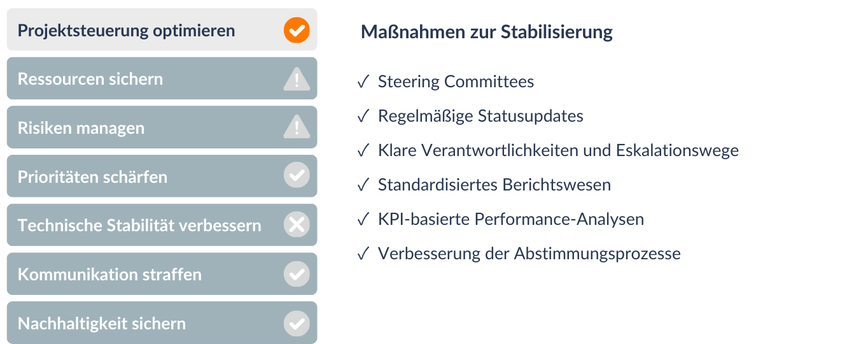
Task: Show the Prioritäten schärfen section
Action: pos(162,176)
